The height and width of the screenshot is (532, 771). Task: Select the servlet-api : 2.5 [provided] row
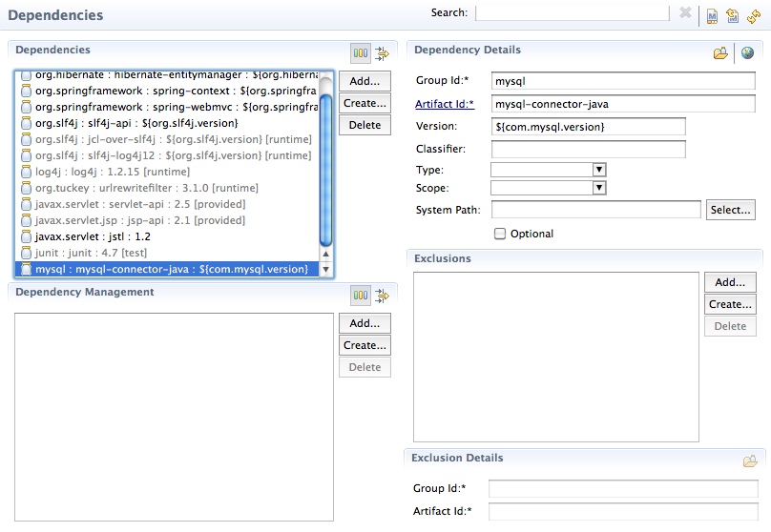(x=167, y=204)
